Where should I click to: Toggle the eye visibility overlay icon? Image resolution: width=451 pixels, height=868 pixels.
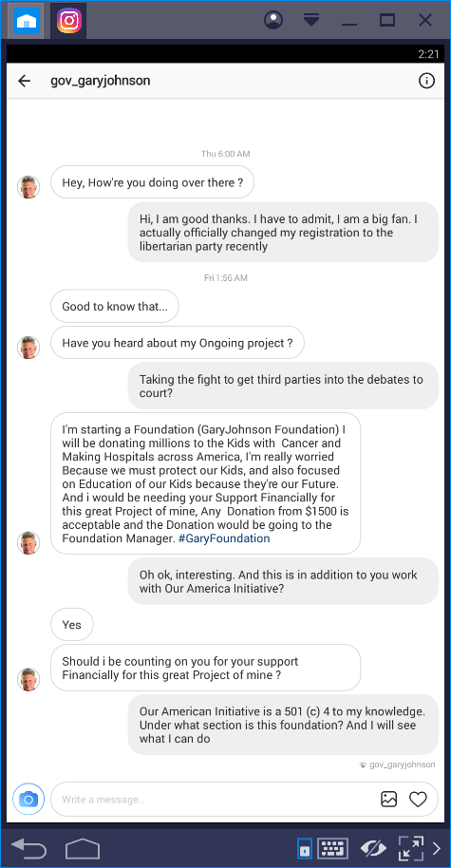pos(373,848)
